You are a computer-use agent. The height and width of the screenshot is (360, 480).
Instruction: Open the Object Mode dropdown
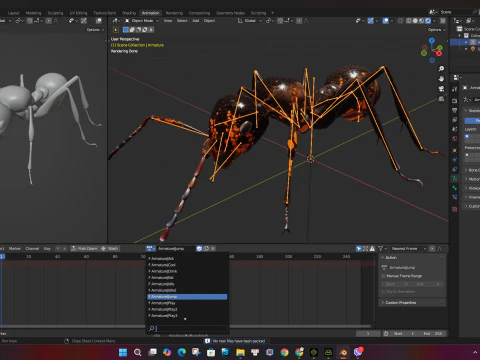coord(142,21)
